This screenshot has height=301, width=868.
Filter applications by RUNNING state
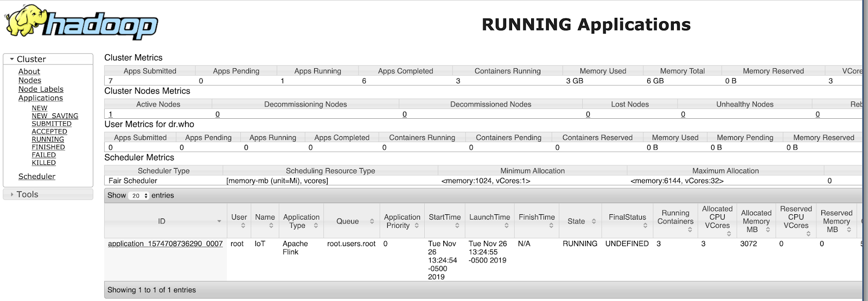48,139
